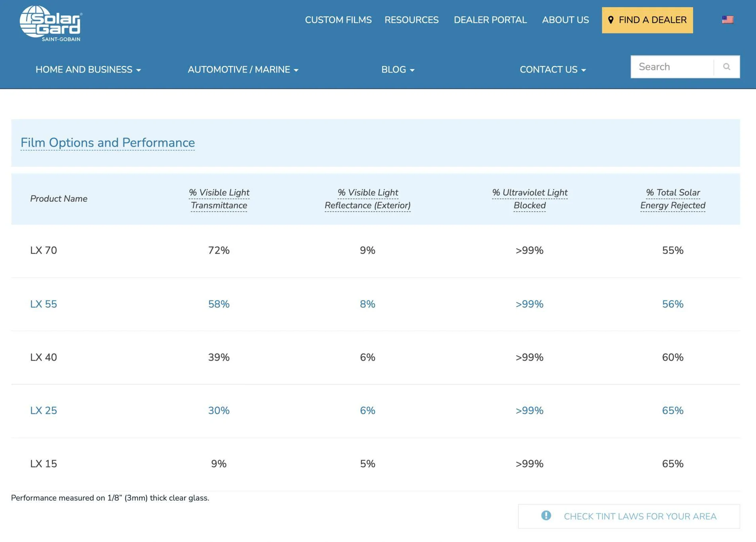Expand the Automotive / Marine dropdown
Screen dimensions: 756x542
[243, 70]
